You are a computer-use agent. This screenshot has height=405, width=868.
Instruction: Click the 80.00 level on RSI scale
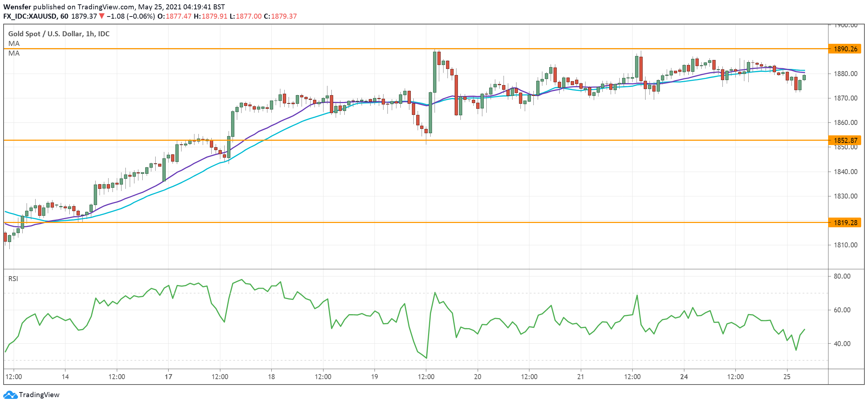[x=842, y=276]
